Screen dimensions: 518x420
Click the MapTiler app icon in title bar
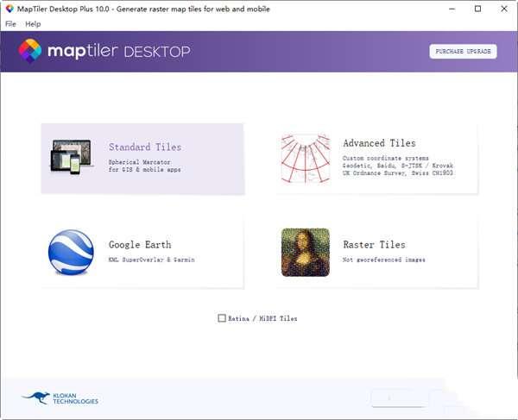pos(9,9)
